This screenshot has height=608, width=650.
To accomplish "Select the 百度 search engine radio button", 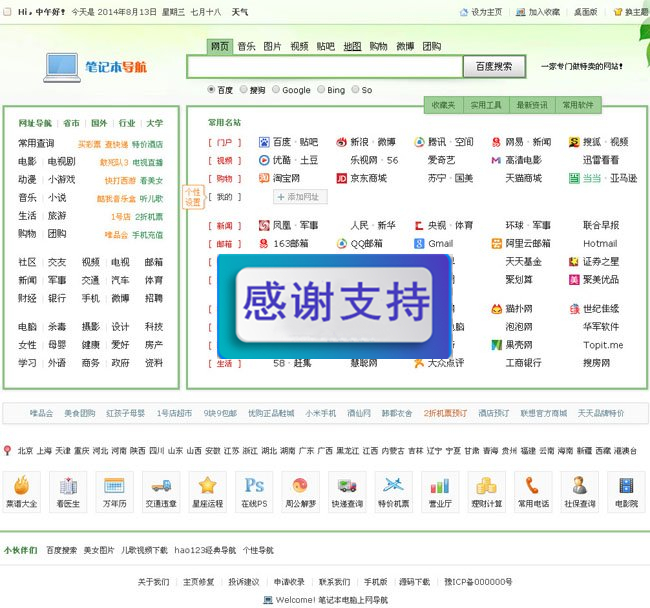I will tap(211, 90).
